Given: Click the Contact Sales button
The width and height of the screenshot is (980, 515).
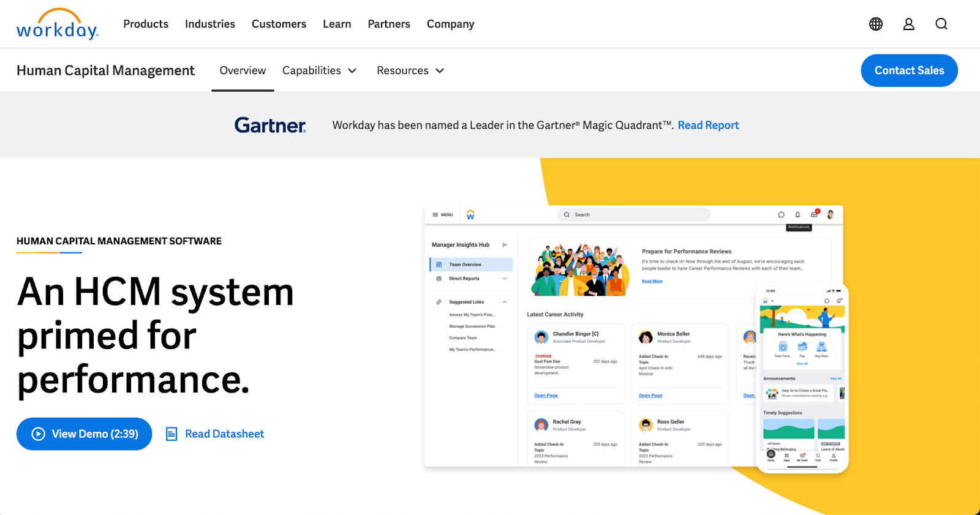Looking at the screenshot, I should pyautogui.click(x=909, y=70).
